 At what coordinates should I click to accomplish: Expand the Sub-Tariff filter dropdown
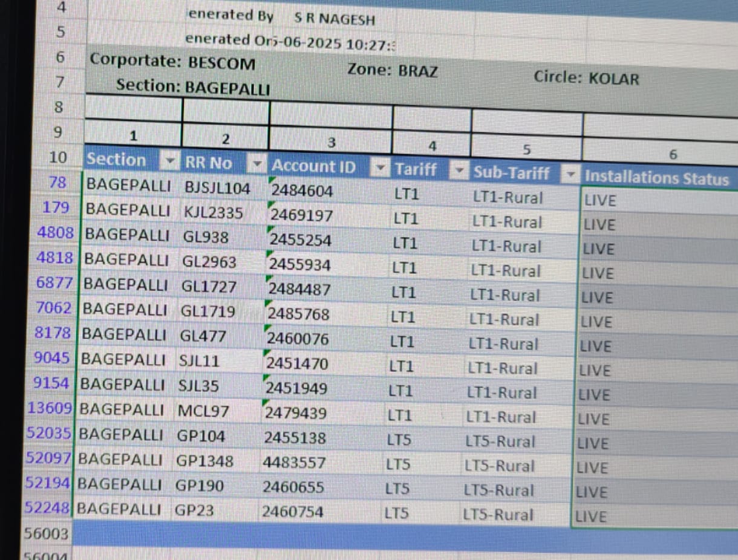[570, 175]
